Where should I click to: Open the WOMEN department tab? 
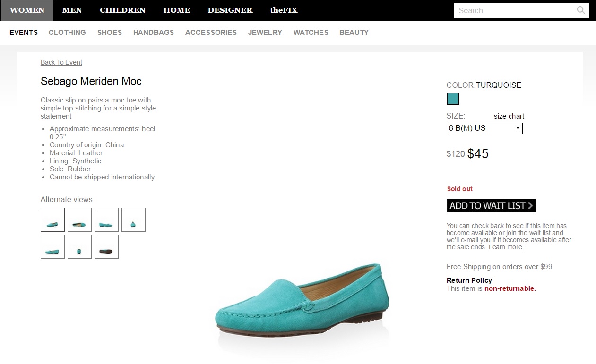pos(27,10)
